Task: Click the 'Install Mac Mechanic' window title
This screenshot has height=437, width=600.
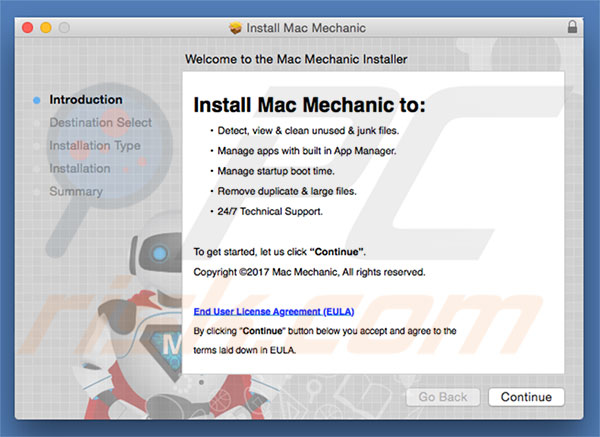Action: [306, 28]
